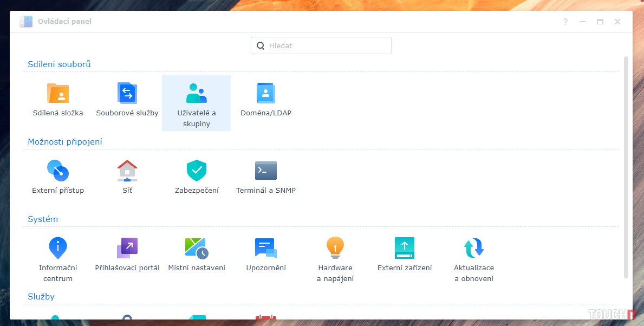Open Hardware a napájení settings
This screenshot has width=644, height=326.
click(x=335, y=249)
